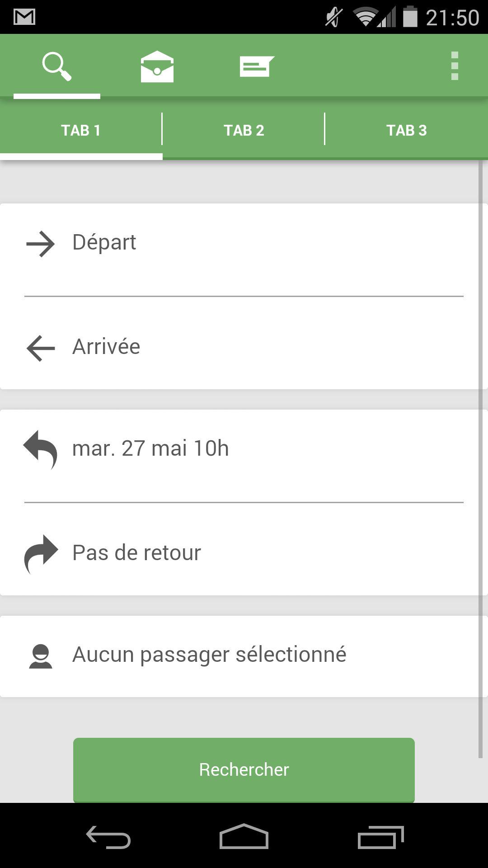Open the search magnifier icon tab
488x868 pixels.
click(x=57, y=67)
